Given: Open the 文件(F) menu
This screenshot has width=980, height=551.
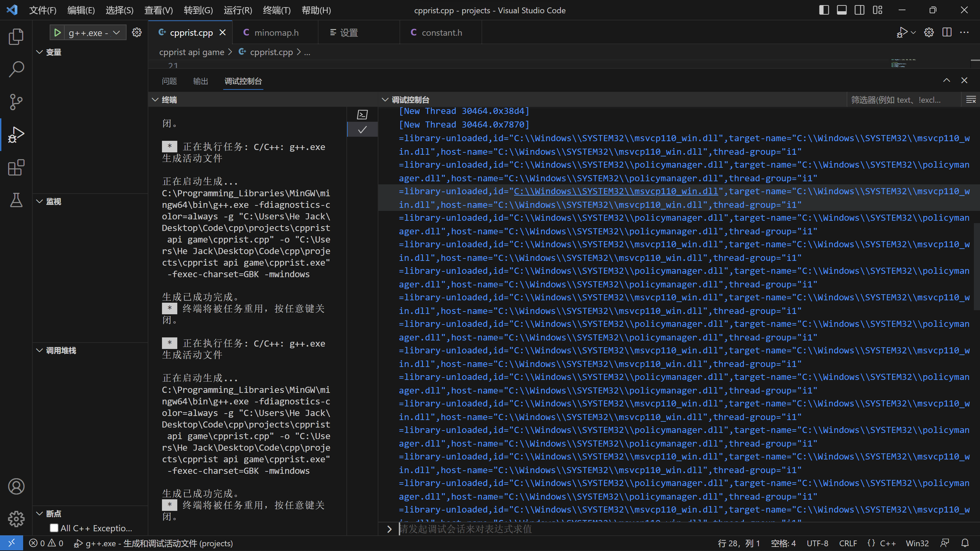Looking at the screenshot, I should click(x=43, y=10).
